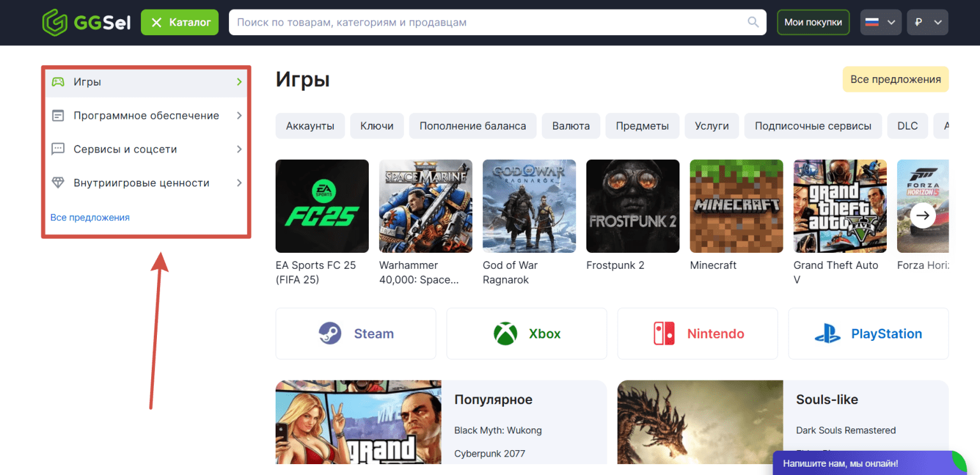Click the GGSel logo icon
This screenshot has height=475, width=980.
(x=55, y=22)
